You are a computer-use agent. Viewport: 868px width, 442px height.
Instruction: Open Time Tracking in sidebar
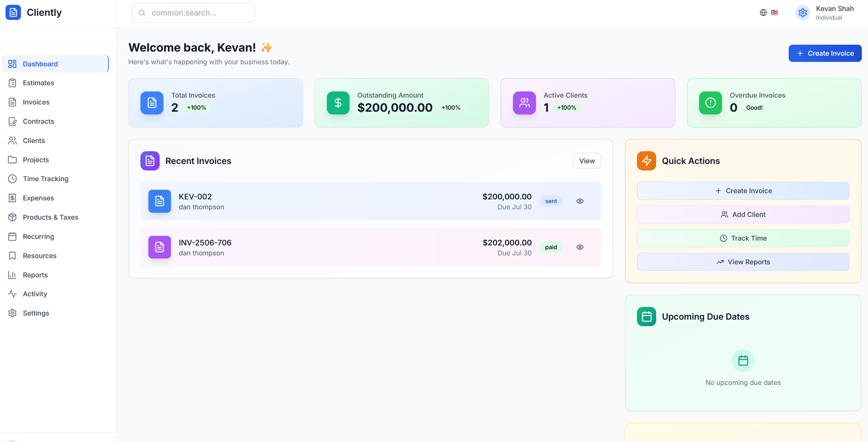pyautogui.click(x=46, y=179)
